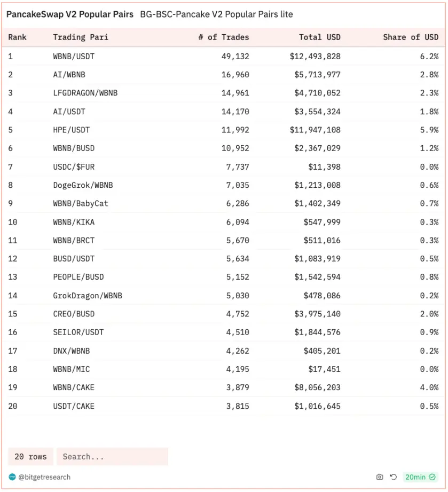The image size is (448, 492).
Task: Click the Share of USD header
Action: pyautogui.click(x=410, y=37)
